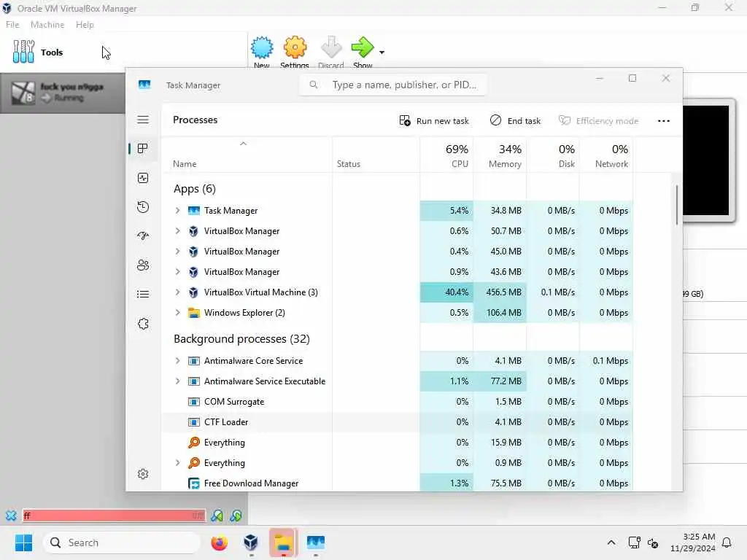747x560 pixels.
Task: Open more options ellipsis in Task Manager
Action: click(x=664, y=121)
